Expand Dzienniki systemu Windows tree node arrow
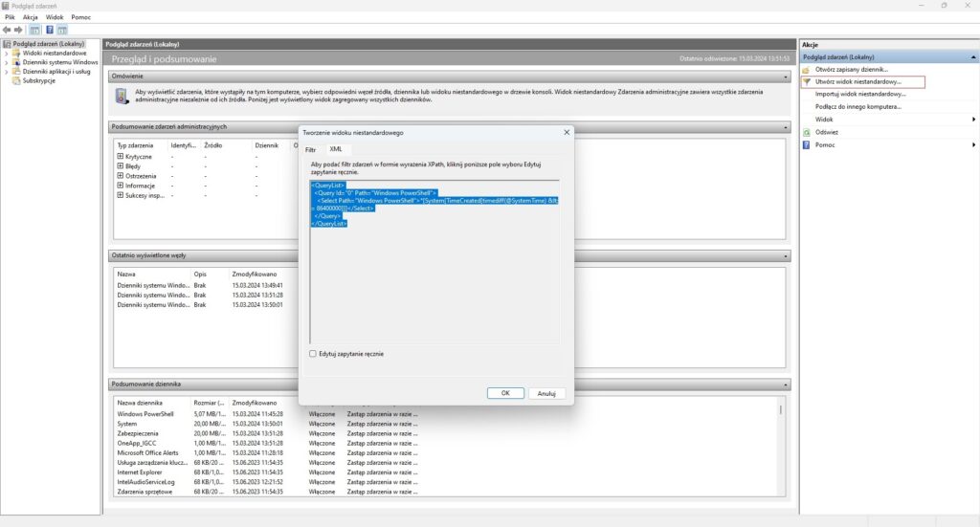Viewport: 980px width, 527px height. tap(7, 62)
